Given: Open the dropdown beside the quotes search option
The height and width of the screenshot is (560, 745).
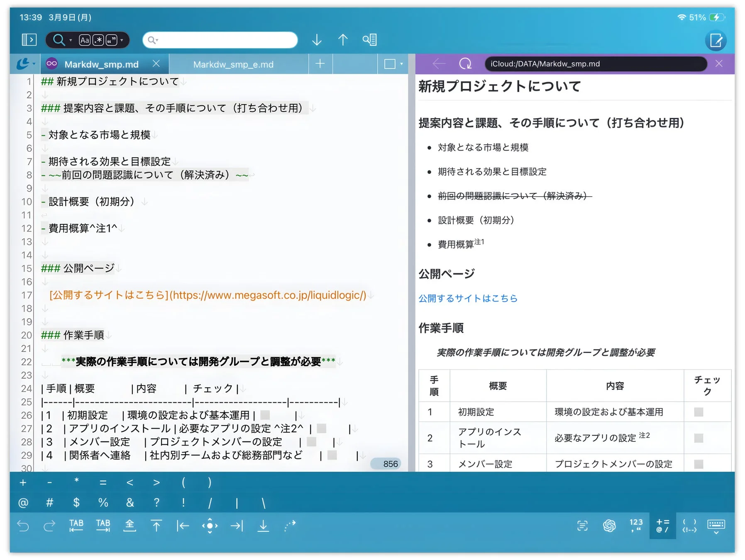Looking at the screenshot, I should coord(122,40).
